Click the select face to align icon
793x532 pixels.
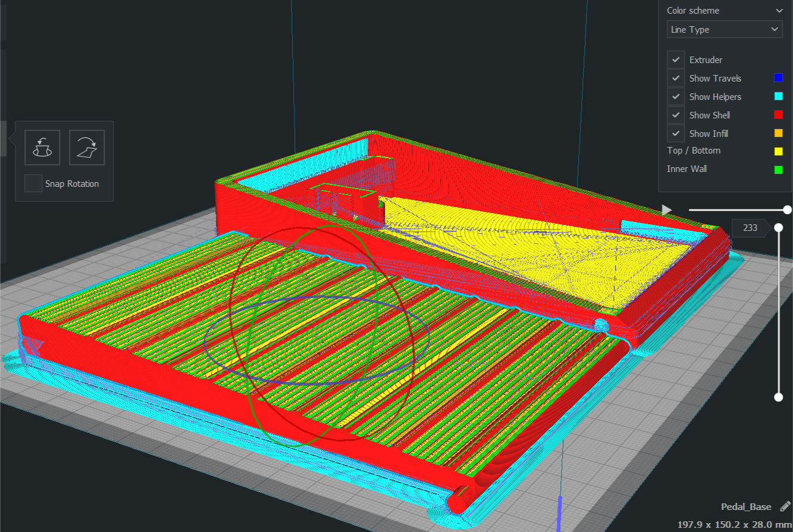click(x=87, y=147)
